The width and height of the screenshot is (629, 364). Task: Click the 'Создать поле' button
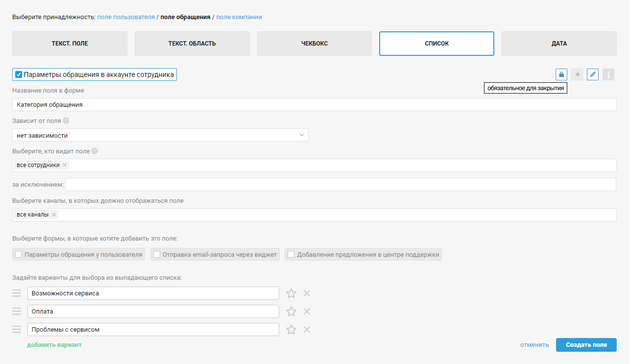point(586,345)
